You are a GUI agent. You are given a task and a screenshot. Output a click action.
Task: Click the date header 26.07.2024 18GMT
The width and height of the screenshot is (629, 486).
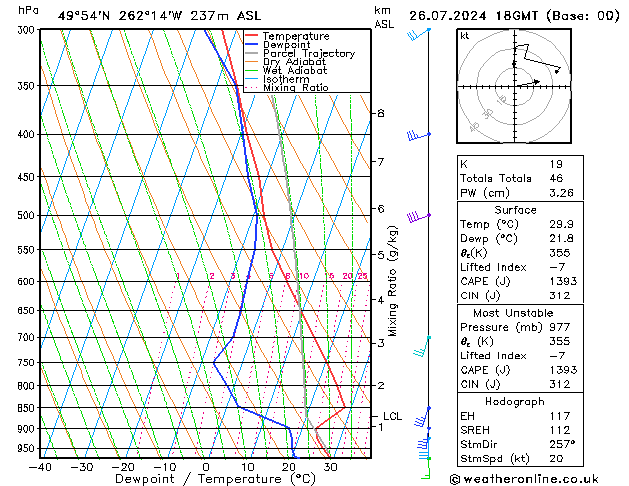click(x=514, y=16)
